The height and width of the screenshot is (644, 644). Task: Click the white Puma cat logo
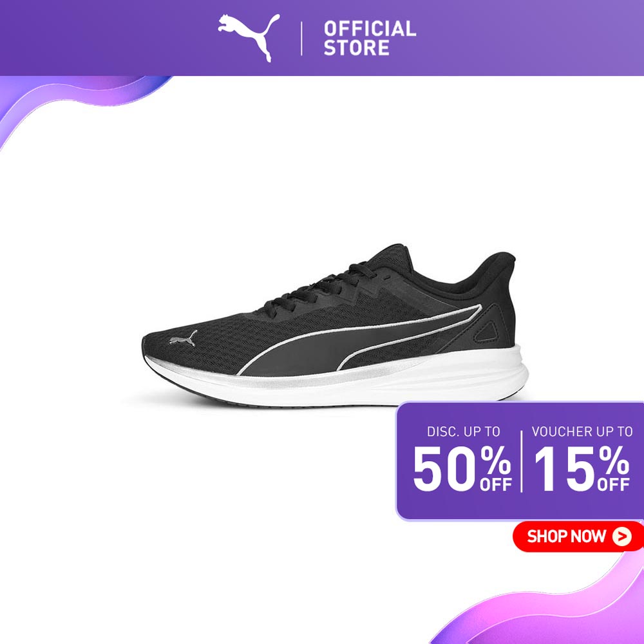[249, 37]
